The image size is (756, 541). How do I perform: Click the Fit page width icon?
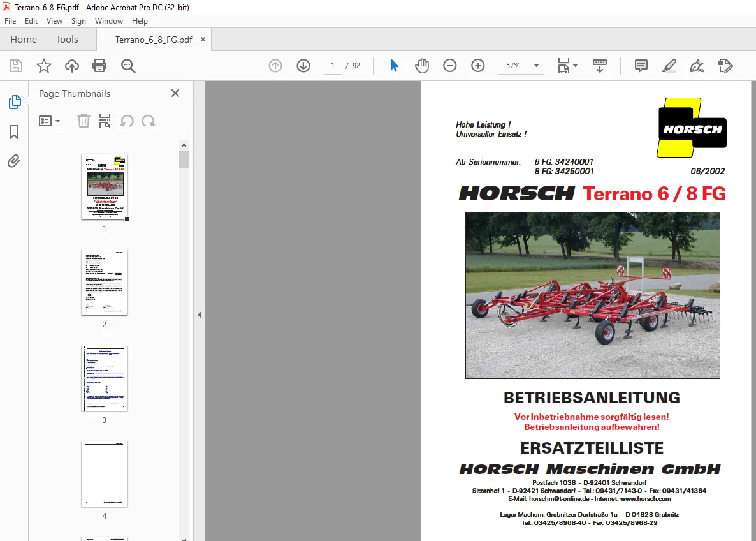click(x=563, y=66)
